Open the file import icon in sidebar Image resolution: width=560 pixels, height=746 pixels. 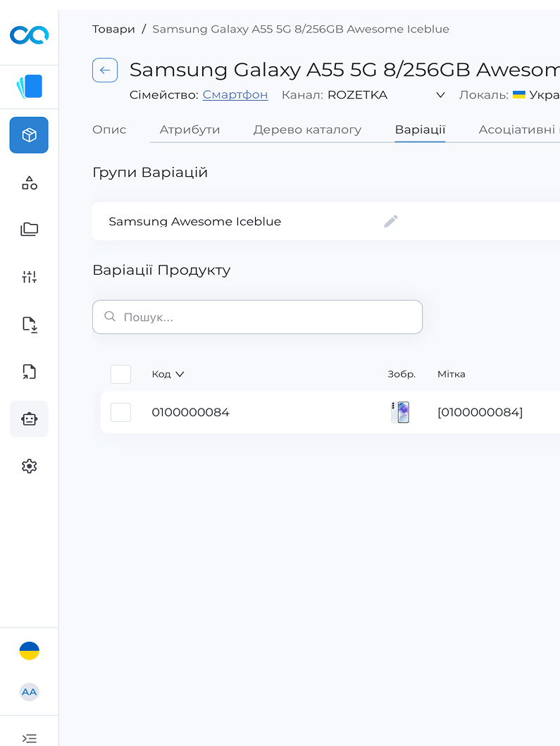(29, 325)
